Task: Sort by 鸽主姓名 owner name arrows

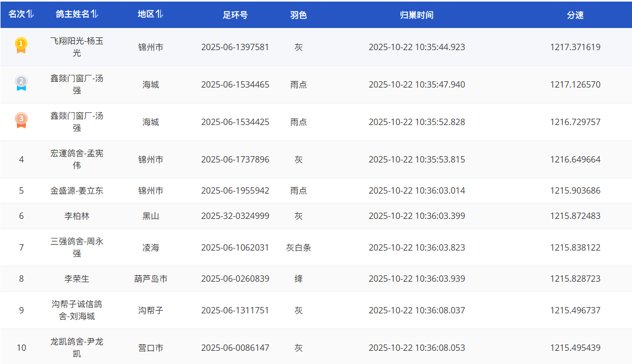Action: pyautogui.click(x=95, y=15)
